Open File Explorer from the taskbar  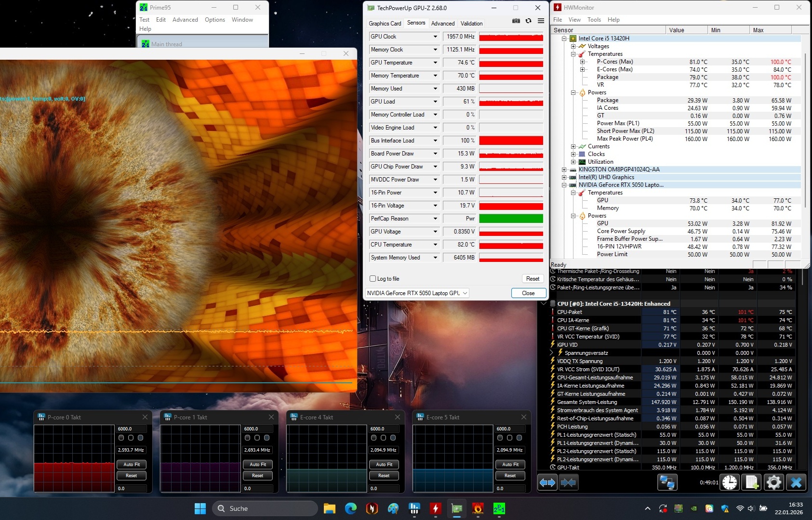click(x=330, y=508)
